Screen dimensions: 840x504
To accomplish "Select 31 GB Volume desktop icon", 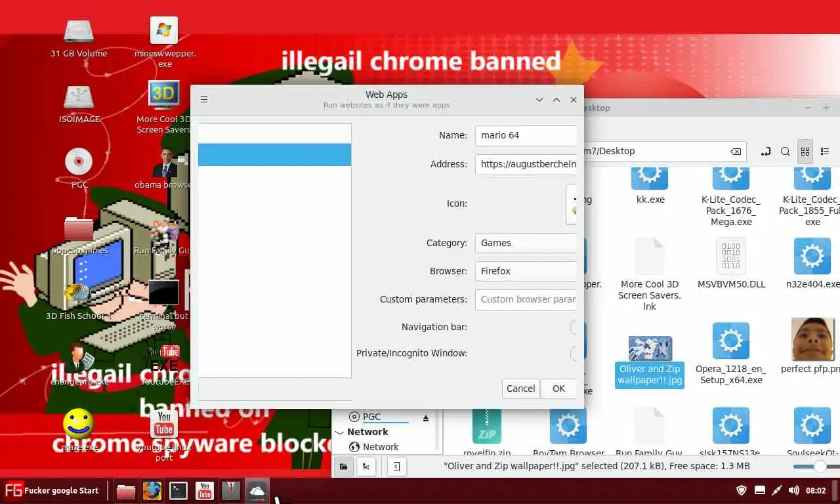I will (79, 38).
